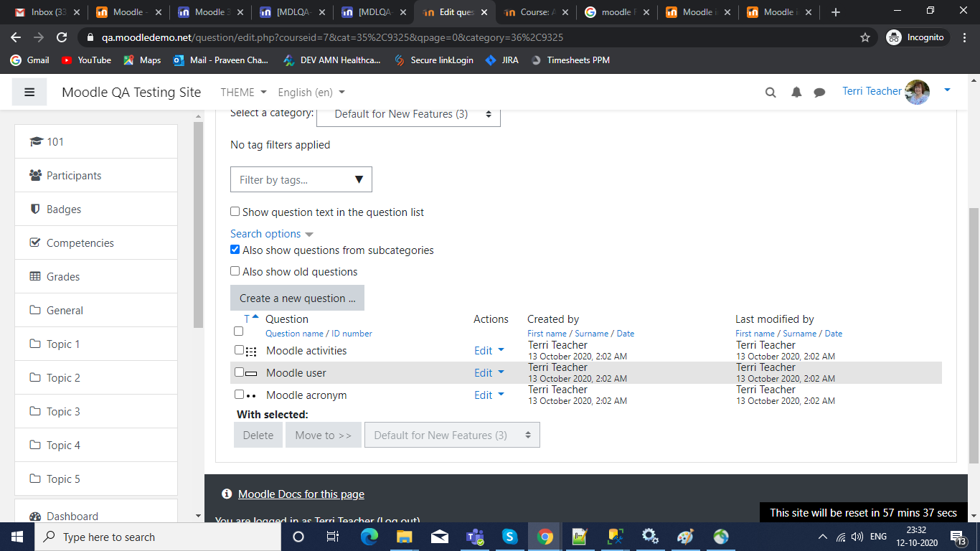Click the Windows Task View icon
Screen dimensions: 980x551
tap(333, 537)
